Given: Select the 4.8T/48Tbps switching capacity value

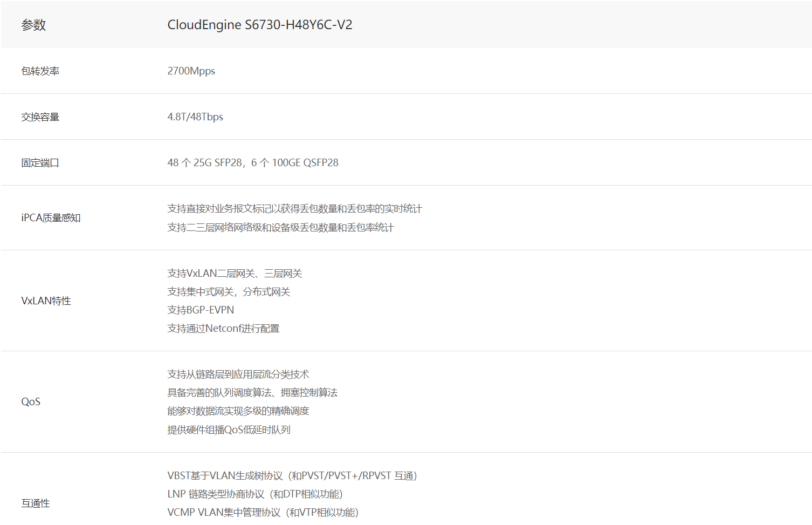Looking at the screenshot, I should 195,117.
